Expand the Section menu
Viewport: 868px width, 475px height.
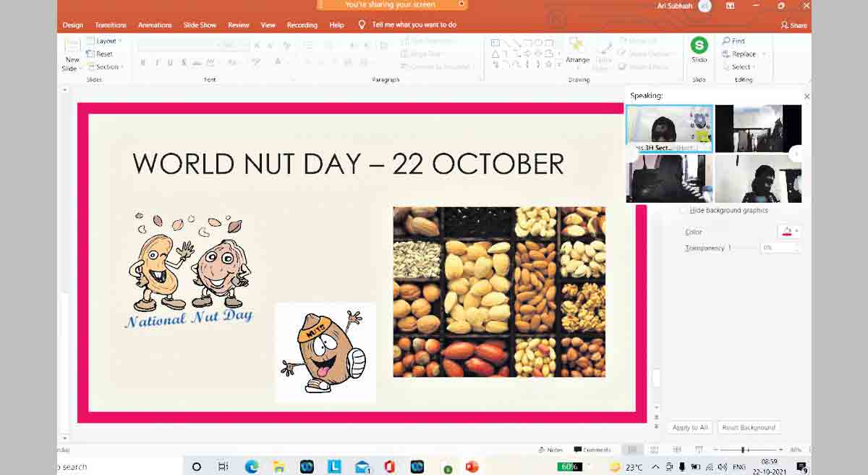click(x=106, y=67)
